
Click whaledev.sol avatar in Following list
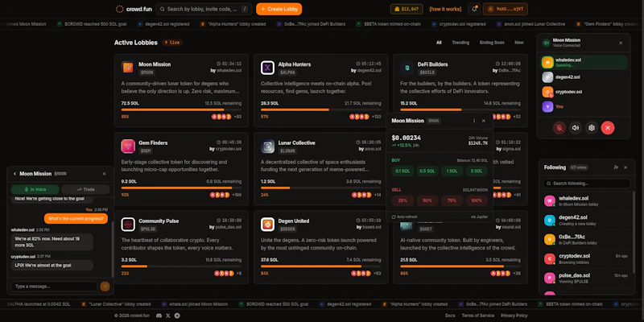coord(550,200)
